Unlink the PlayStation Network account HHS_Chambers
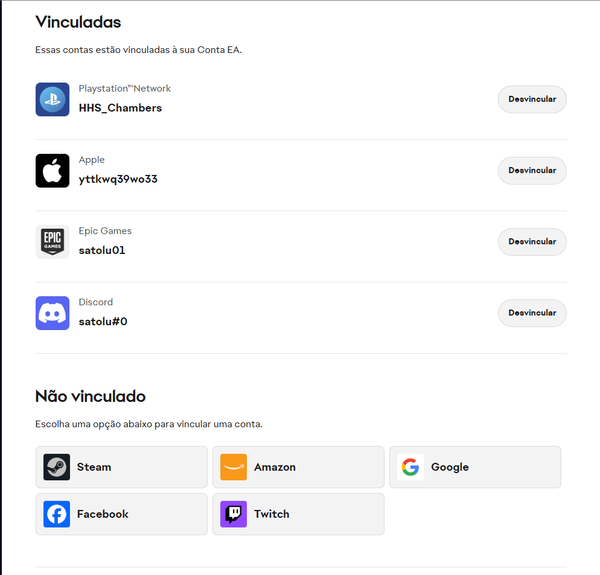 coord(532,99)
